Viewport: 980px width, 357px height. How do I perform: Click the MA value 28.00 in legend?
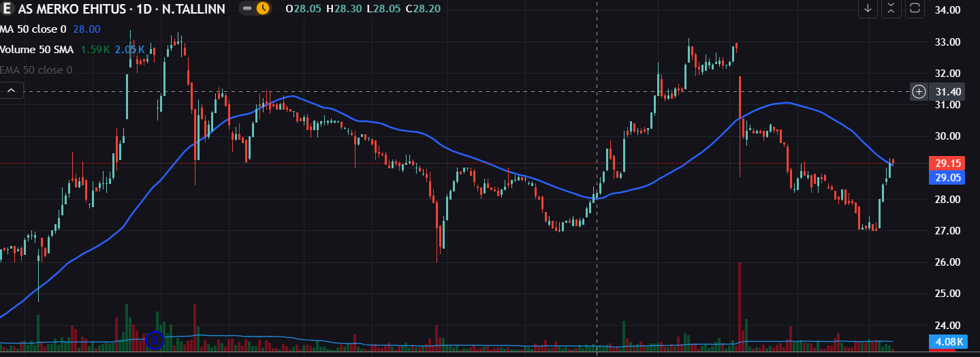point(86,29)
